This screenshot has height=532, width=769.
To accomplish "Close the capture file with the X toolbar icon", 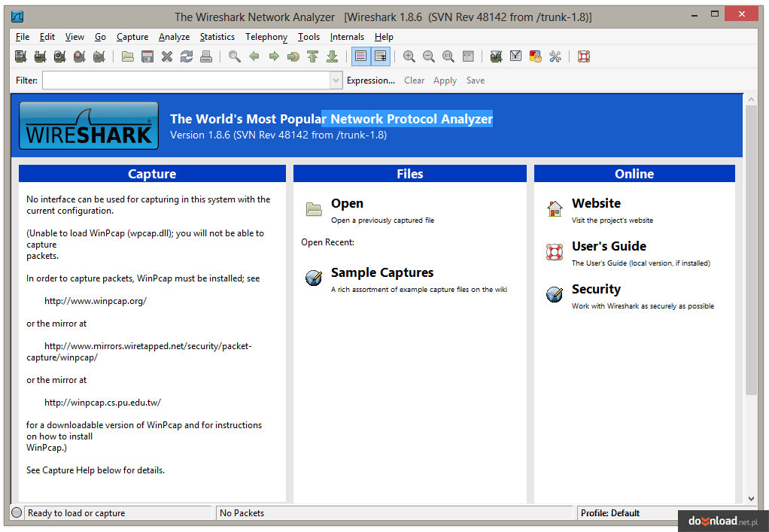I will click(167, 56).
